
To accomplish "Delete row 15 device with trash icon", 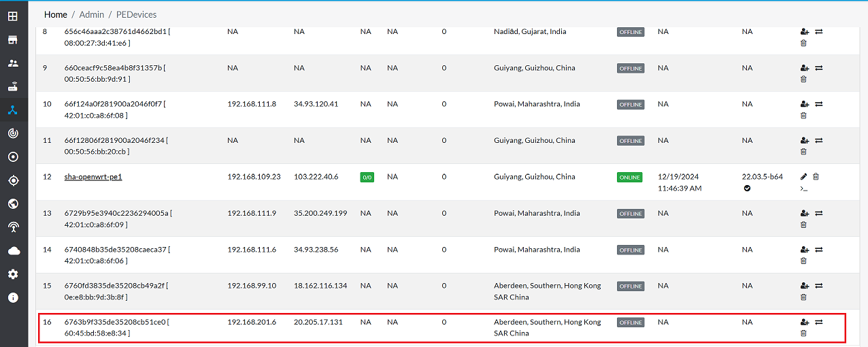I will point(803,297).
